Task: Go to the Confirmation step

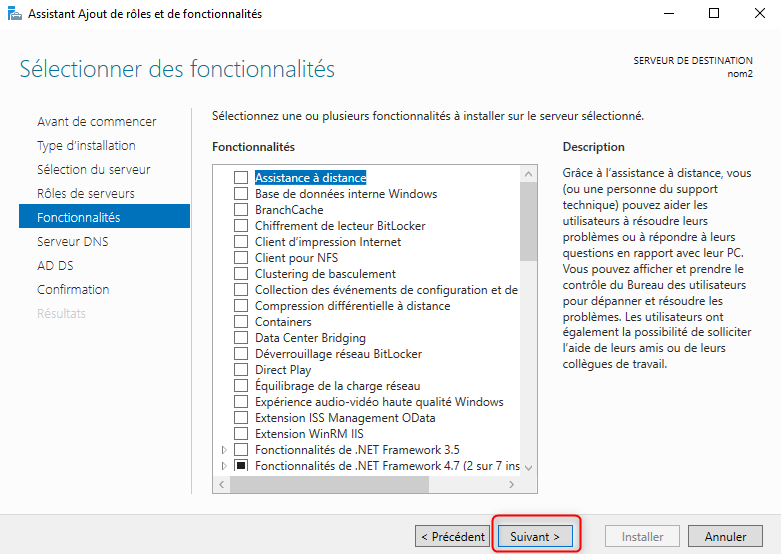Action: point(73,289)
